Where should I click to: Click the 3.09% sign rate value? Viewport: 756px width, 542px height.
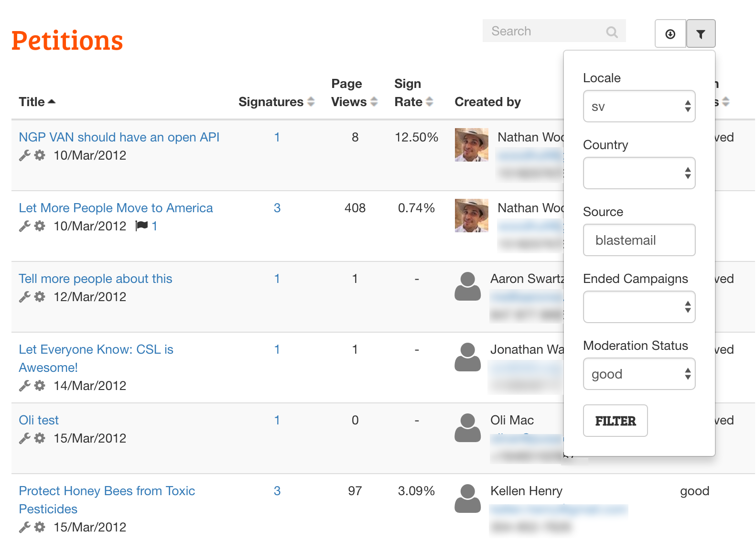click(416, 491)
